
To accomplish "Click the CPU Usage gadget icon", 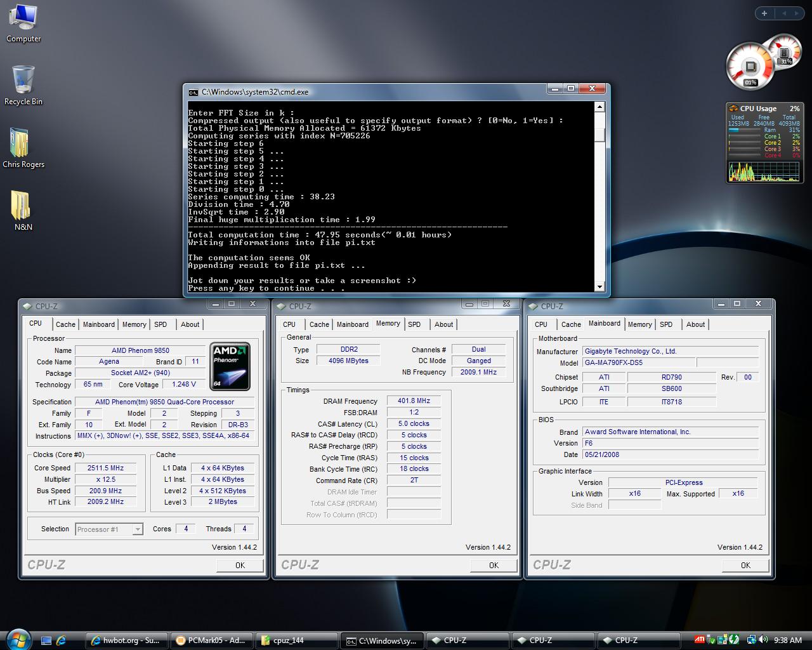I will tap(733, 109).
